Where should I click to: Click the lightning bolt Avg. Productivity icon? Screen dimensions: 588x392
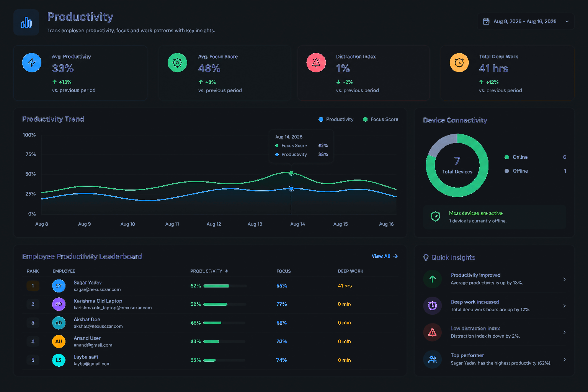(32, 62)
